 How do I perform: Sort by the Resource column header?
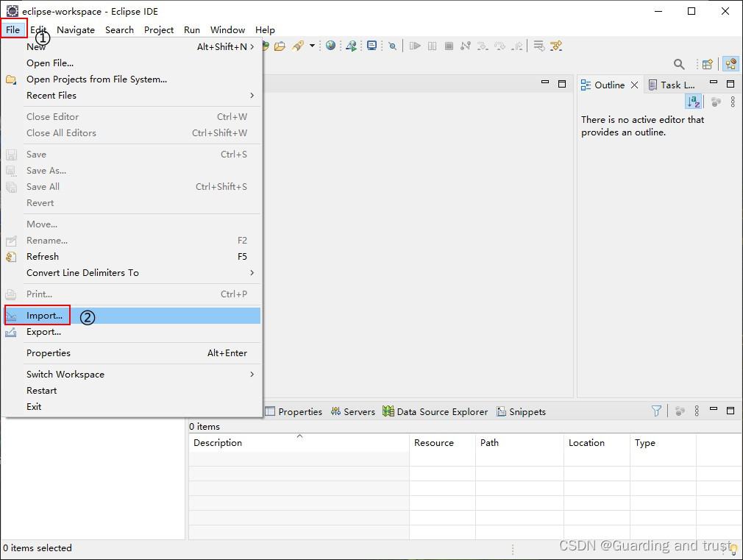point(443,442)
